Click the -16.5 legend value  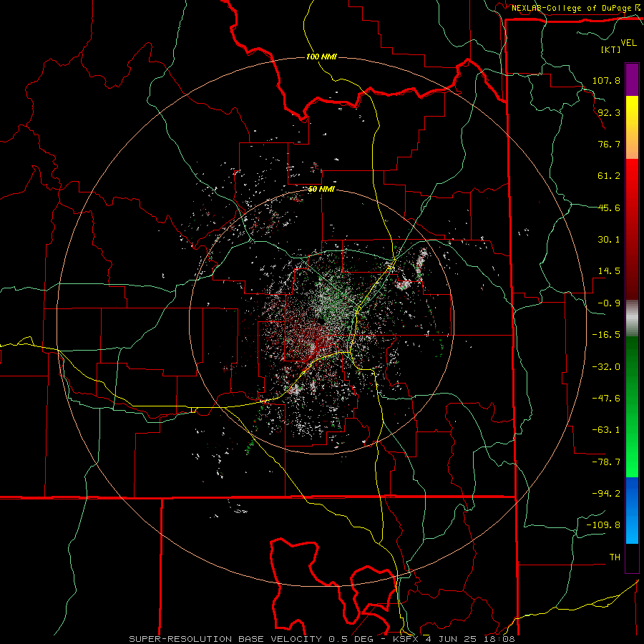click(x=606, y=335)
